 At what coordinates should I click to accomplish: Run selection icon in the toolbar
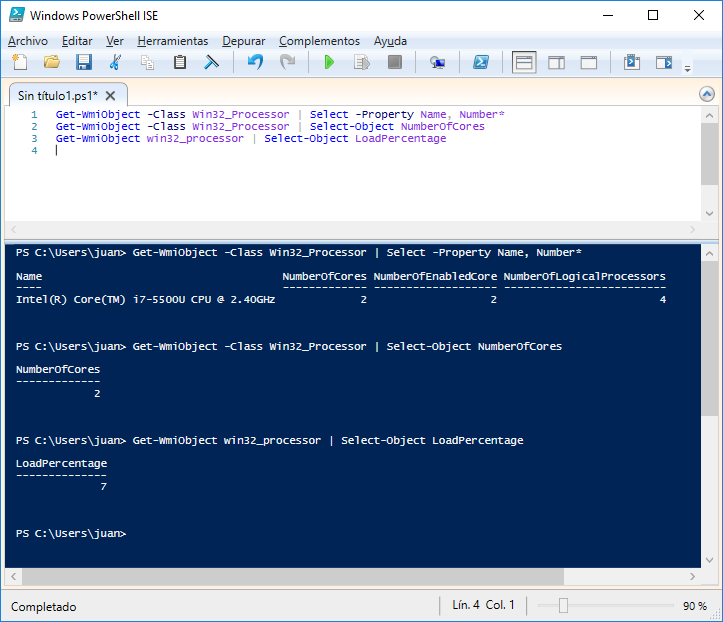tap(362, 62)
